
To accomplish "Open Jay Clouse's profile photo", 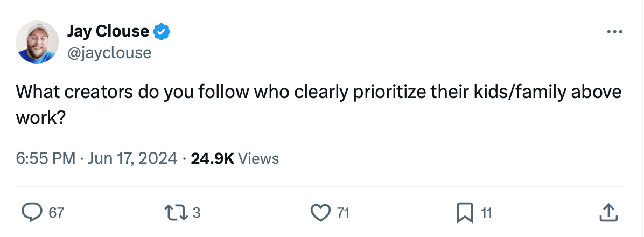I will click(x=37, y=41).
